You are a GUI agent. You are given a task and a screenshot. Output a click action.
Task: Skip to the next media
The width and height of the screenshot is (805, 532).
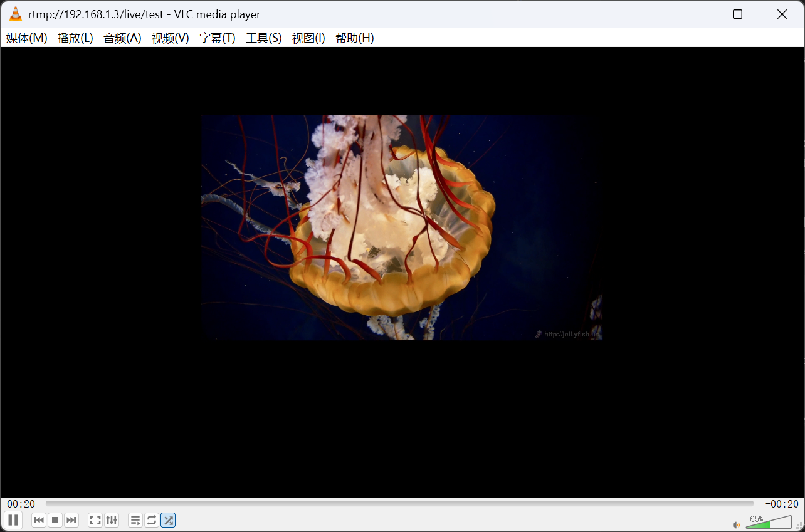(71, 520)
